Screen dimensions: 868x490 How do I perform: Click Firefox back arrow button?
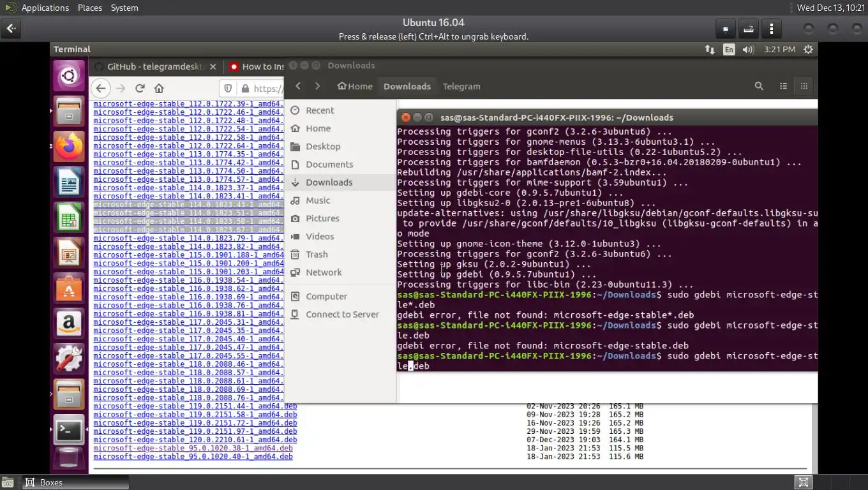(x=101, y=88)
